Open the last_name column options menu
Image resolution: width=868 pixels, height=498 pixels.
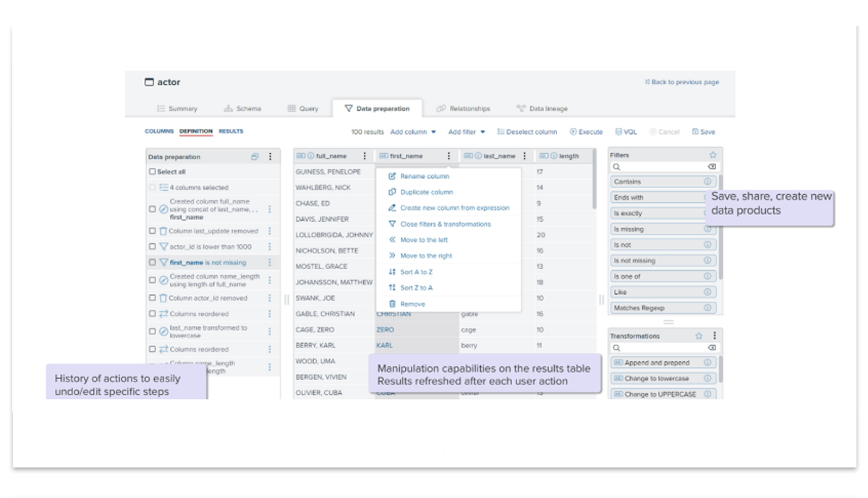[x=524, y=156]
